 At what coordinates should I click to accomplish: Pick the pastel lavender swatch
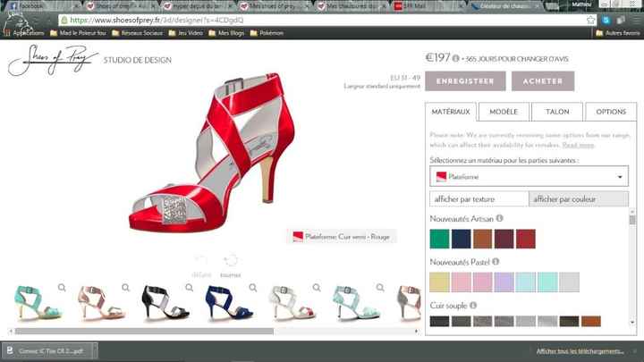[504, 282]
